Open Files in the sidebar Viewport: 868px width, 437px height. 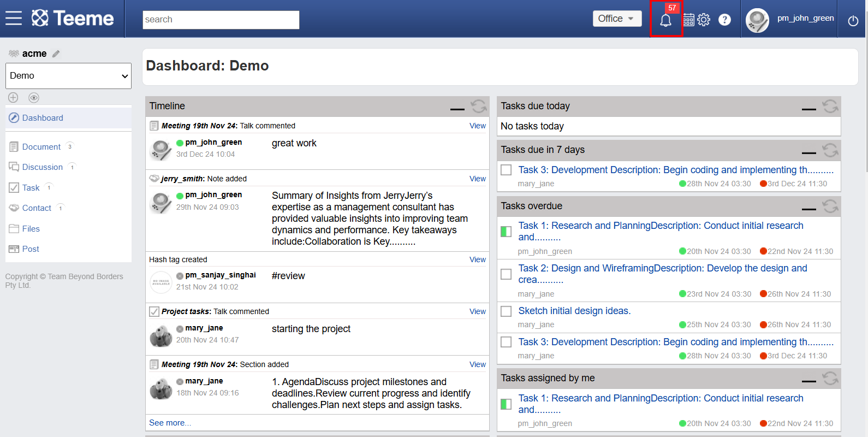31,229
